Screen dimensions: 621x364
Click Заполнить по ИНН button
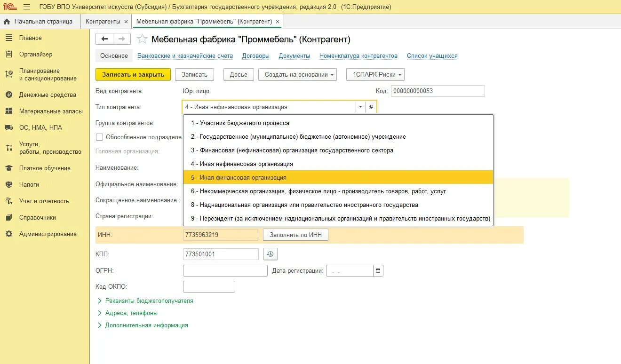pyautogui.click(x=295, y=235)
